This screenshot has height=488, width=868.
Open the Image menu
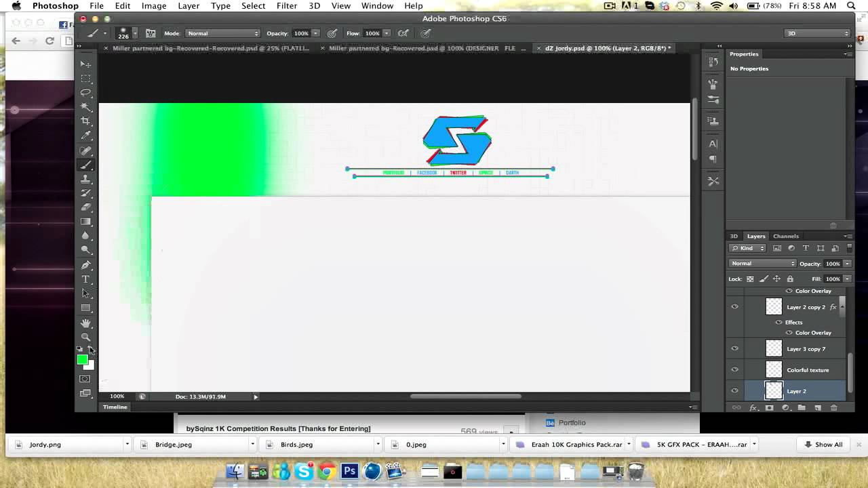click(154, 5)
